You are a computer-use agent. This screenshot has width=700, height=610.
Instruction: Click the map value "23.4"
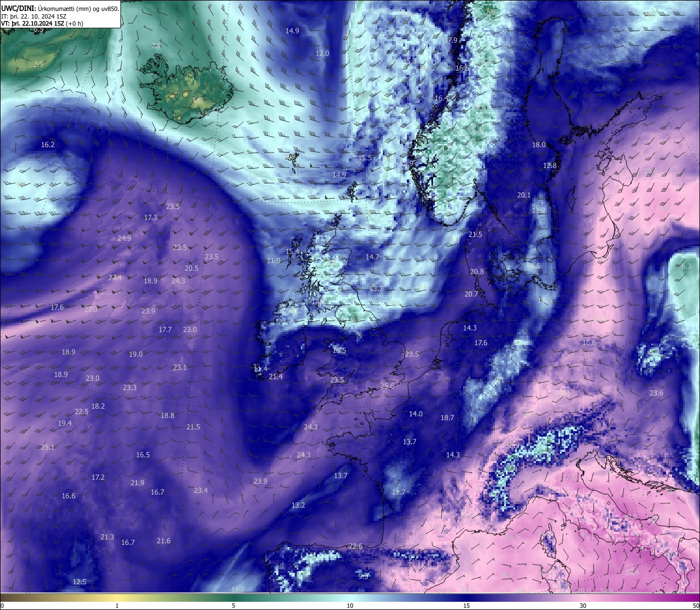[x=201, y=490]
